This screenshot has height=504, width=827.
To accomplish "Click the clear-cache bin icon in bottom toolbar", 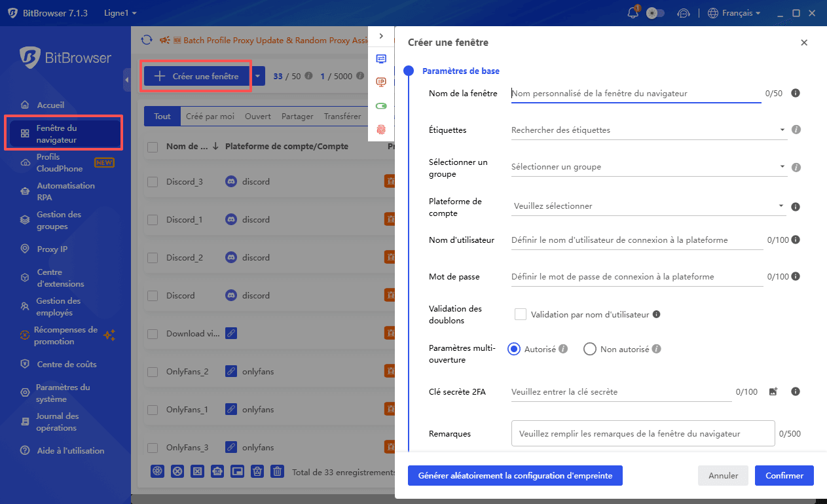I will click(257, 471).
